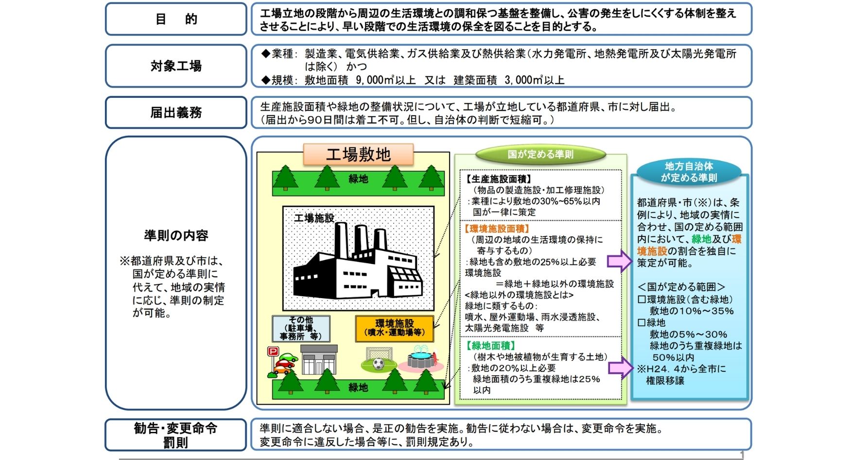Screen dimensions: 868x460
Task: Click text 国が一律に策定
Action: 504,212
